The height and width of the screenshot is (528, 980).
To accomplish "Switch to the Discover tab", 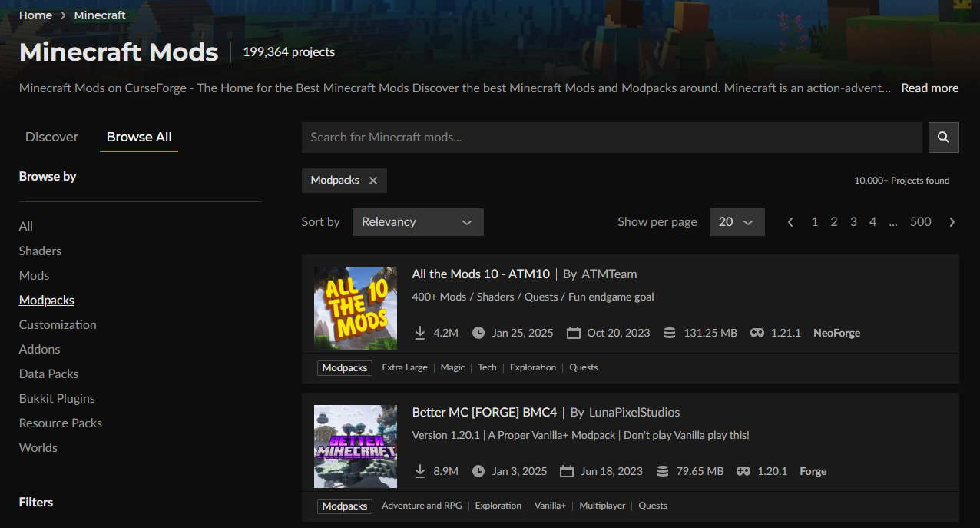I will coord(51,137).
